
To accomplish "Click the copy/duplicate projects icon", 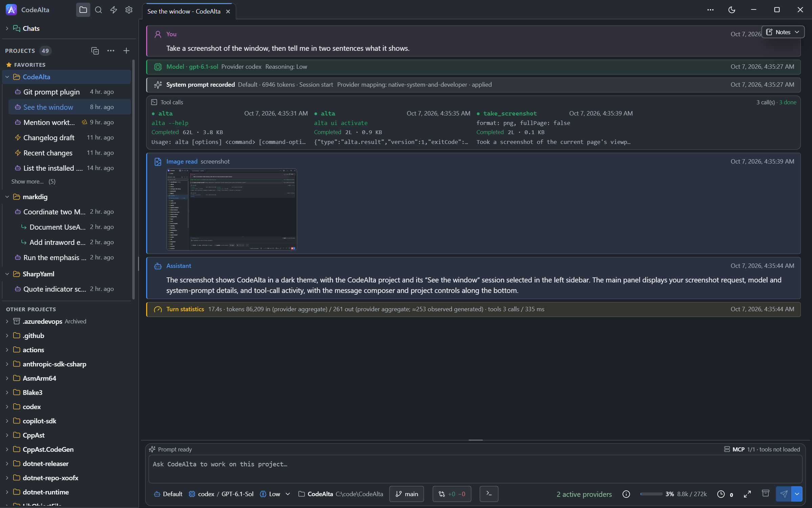I will point(95,51).
